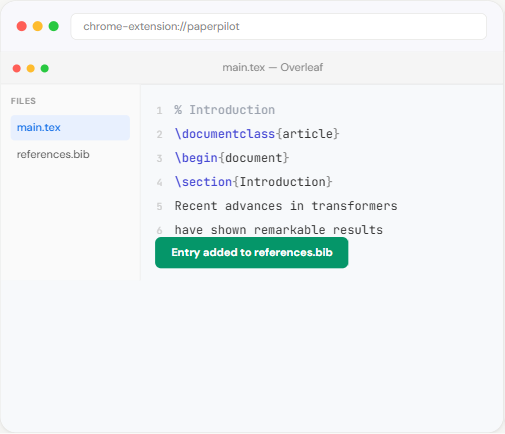Maximize the Overleaf window (green button)
505x434 pixels.
[x=45, y=68]
